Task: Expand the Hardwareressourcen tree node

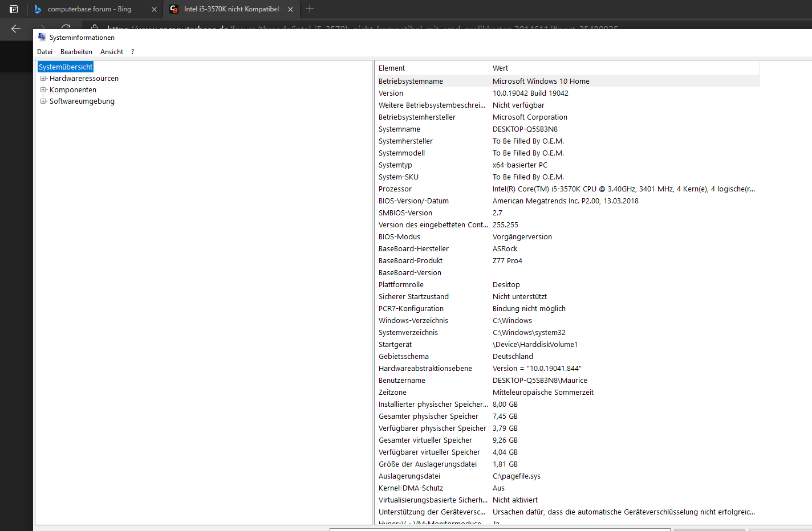Action: click(x=43, y=79)
